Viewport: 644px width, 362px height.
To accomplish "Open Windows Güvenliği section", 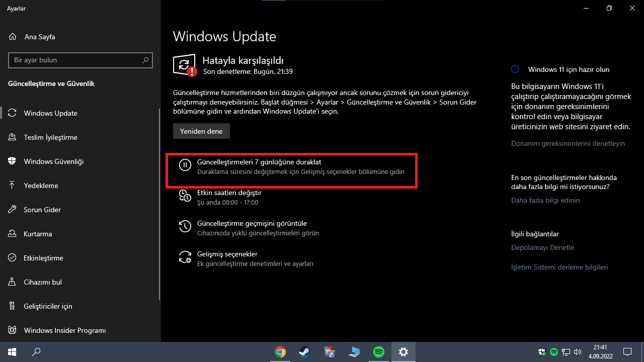I will pyautogui.click(x=80, y=161).
